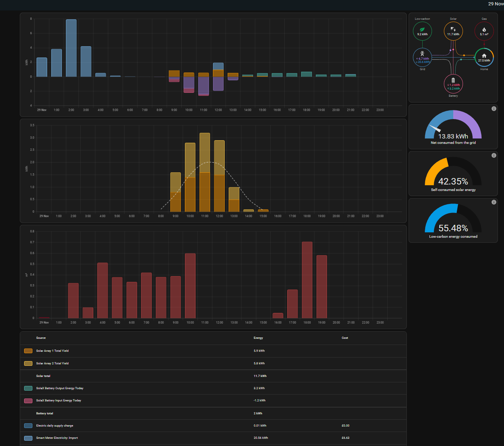Click the 5.1 m³ Gas value

coord(484,34)
